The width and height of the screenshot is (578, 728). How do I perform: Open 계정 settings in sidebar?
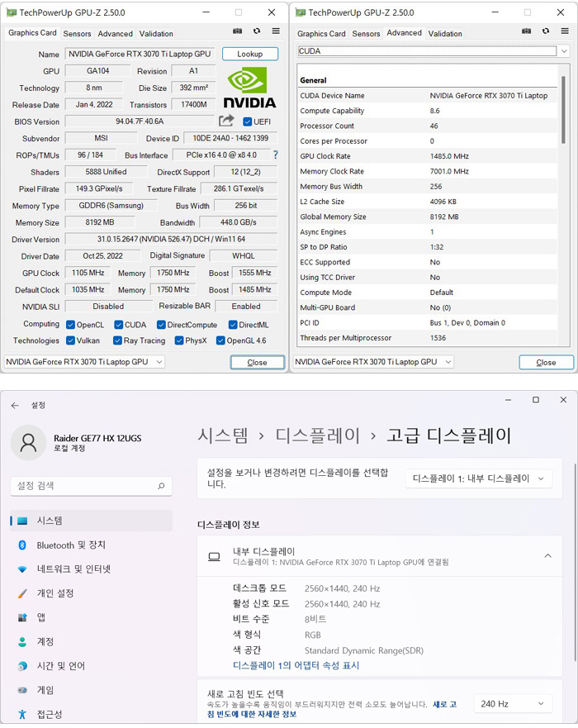[x=92, y=641]
